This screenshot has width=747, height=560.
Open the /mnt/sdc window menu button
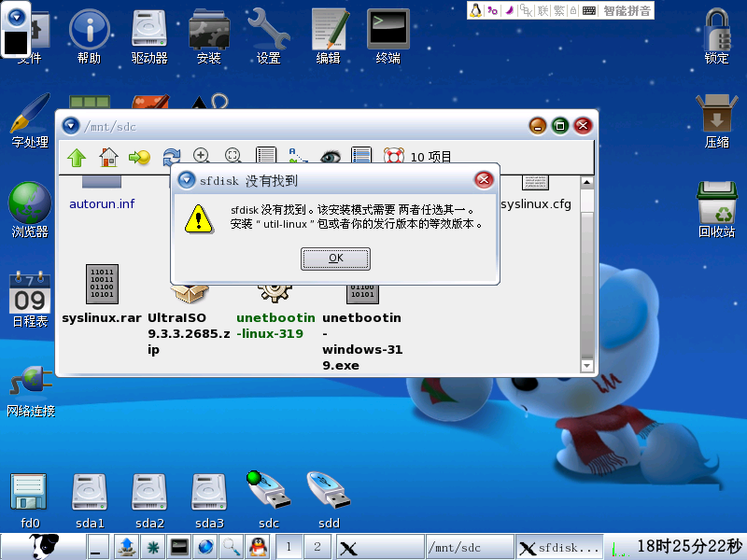coord(71,126)
